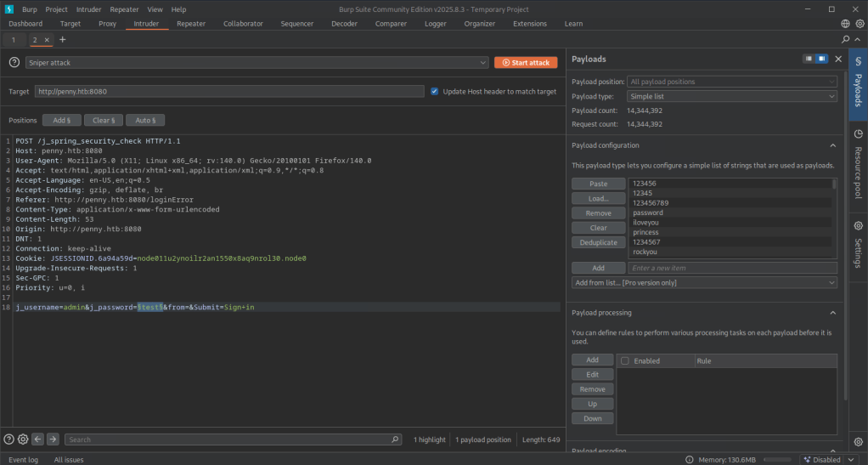
Task: Go back with the left arrow button
Action: click(x=38, y=439)
